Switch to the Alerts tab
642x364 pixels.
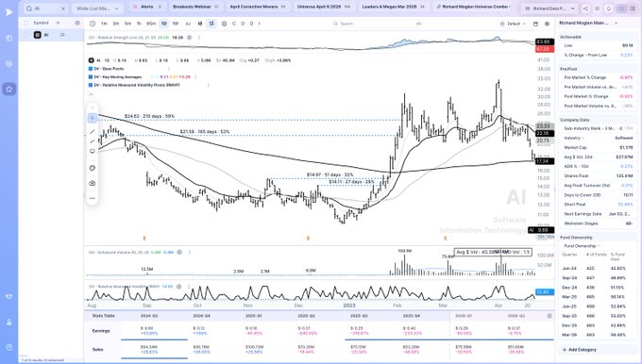(x=147, y=7)
